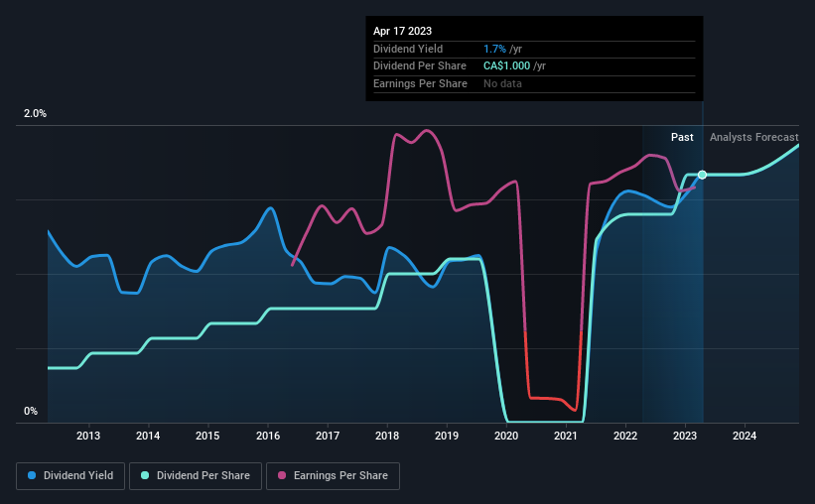Click the tooltip Dividend Per Share row label
815x504 pixels.
(x=420, y=66)
